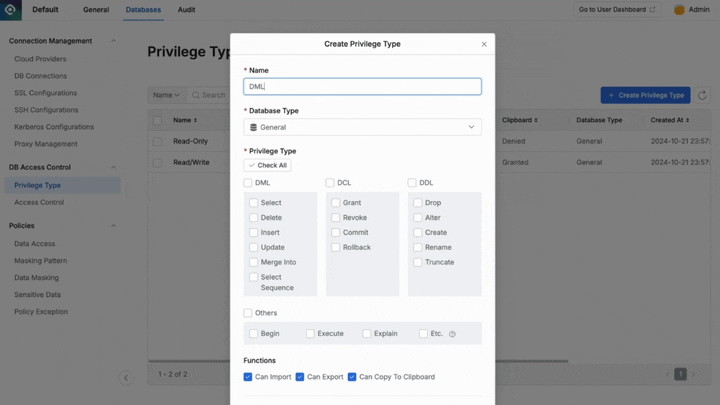The width and height of the screenshot is (720, 405).
Task: Check the Rename checkbox
Action: 417,247
